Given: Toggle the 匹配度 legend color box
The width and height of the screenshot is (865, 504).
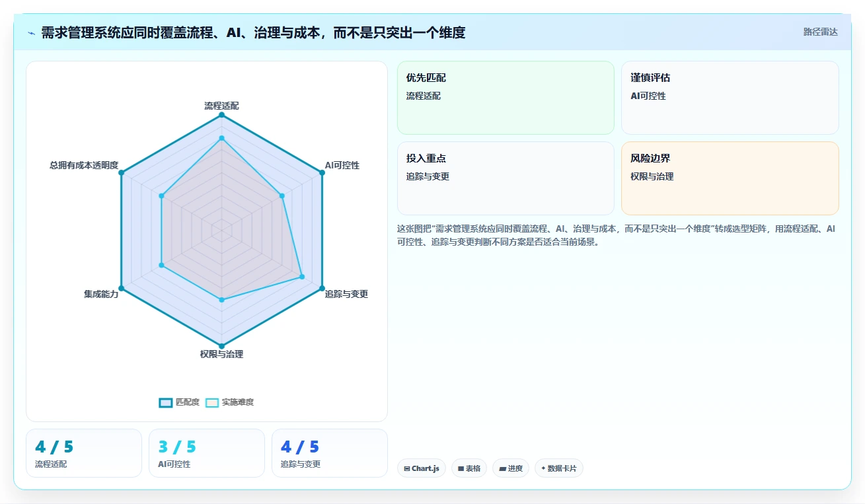Looking at the screenshot, I should click(x=165, y=402).
